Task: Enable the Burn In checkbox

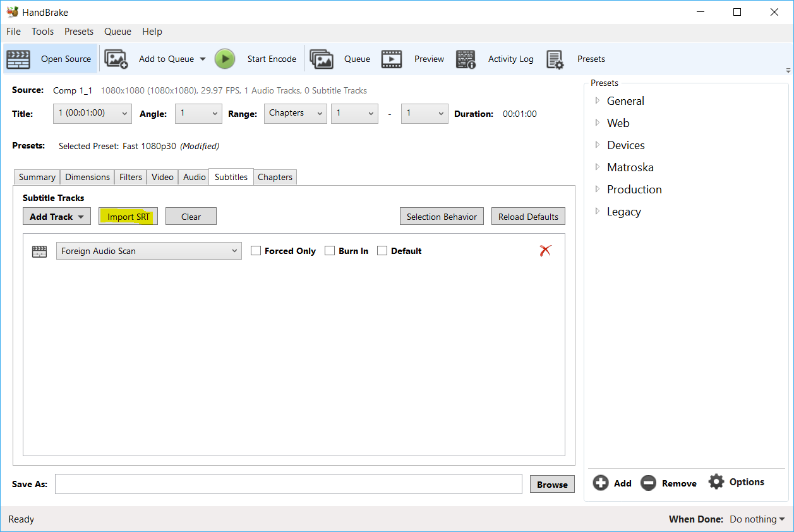Action: tap(330, 251)
